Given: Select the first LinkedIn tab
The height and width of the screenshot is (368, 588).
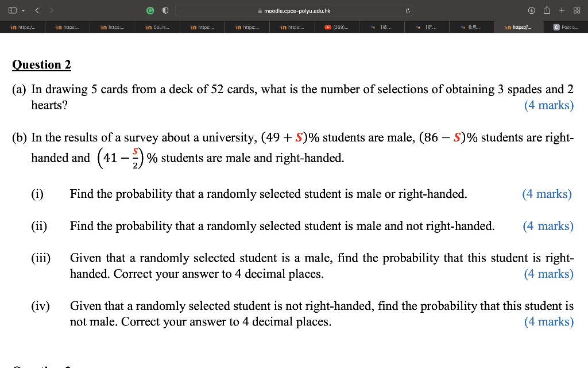Looking at the screenshot, I should coord(22,26).
